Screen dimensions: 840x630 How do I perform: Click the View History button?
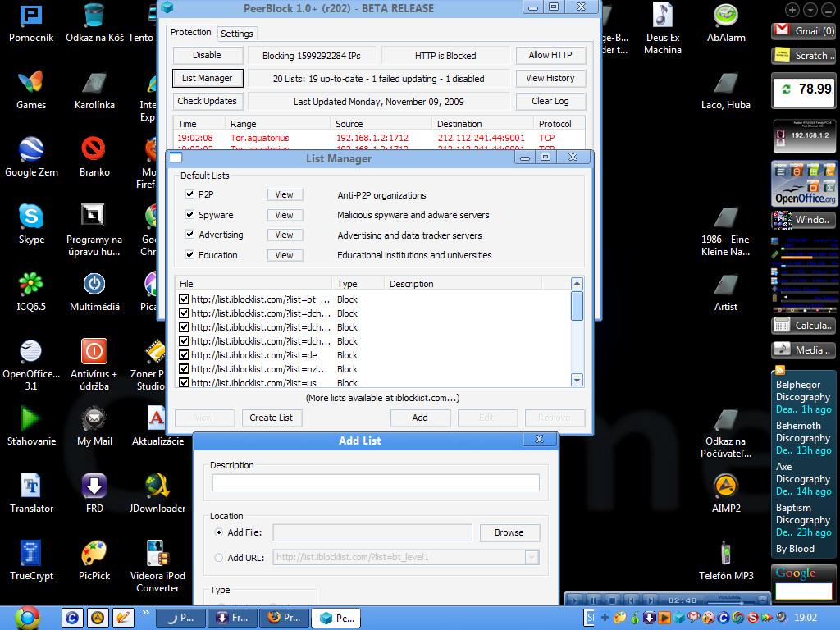[550, 78]
